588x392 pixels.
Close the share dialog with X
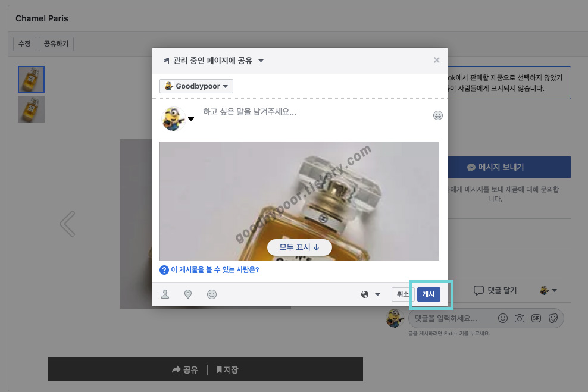coord(436,60)
